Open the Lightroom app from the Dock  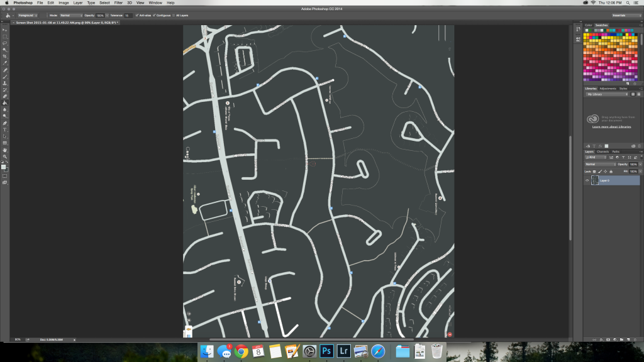tap(343, 350)
